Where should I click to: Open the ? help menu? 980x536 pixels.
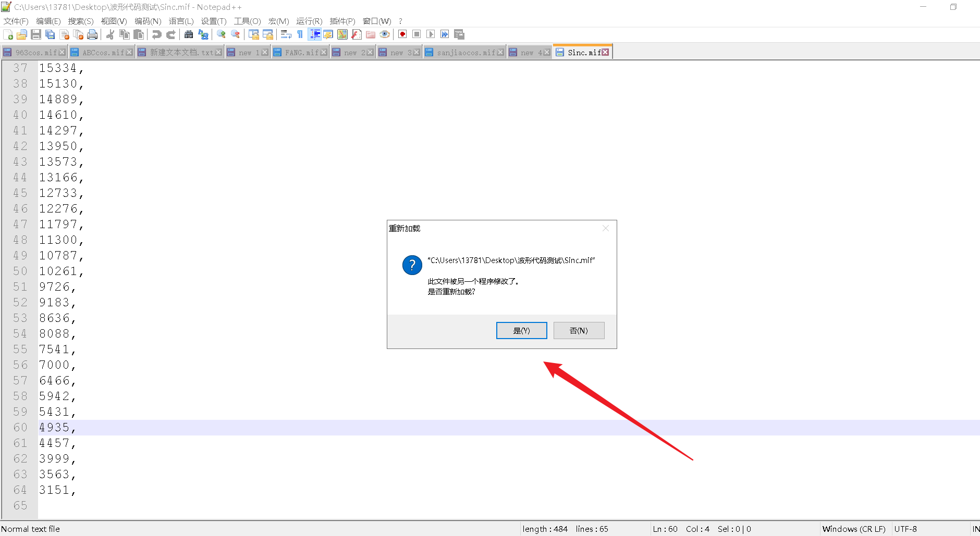point(400,21)
